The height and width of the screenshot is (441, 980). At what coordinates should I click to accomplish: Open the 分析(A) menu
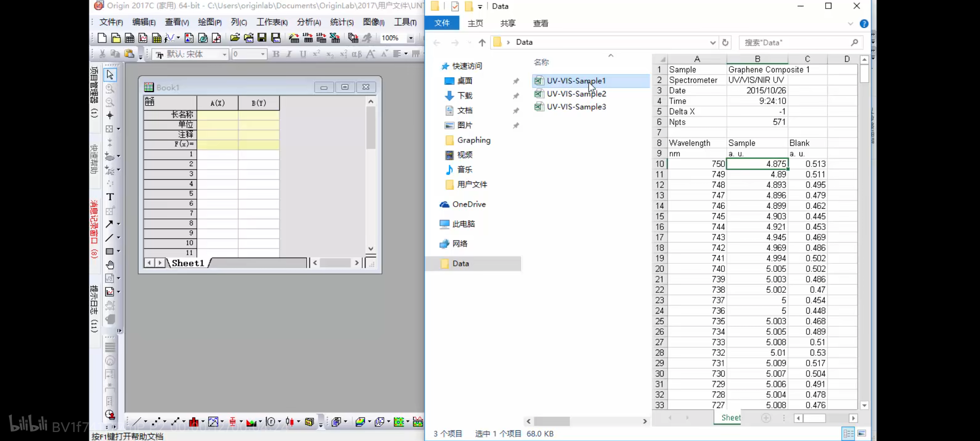tap(309, 22)
